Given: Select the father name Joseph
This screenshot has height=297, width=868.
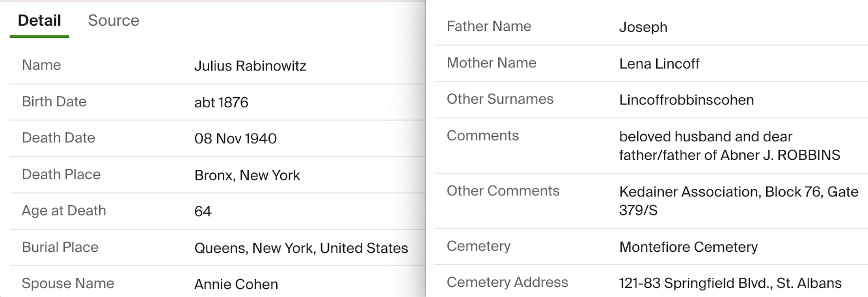Looking at the screenshot, I should tap(643, 27).
